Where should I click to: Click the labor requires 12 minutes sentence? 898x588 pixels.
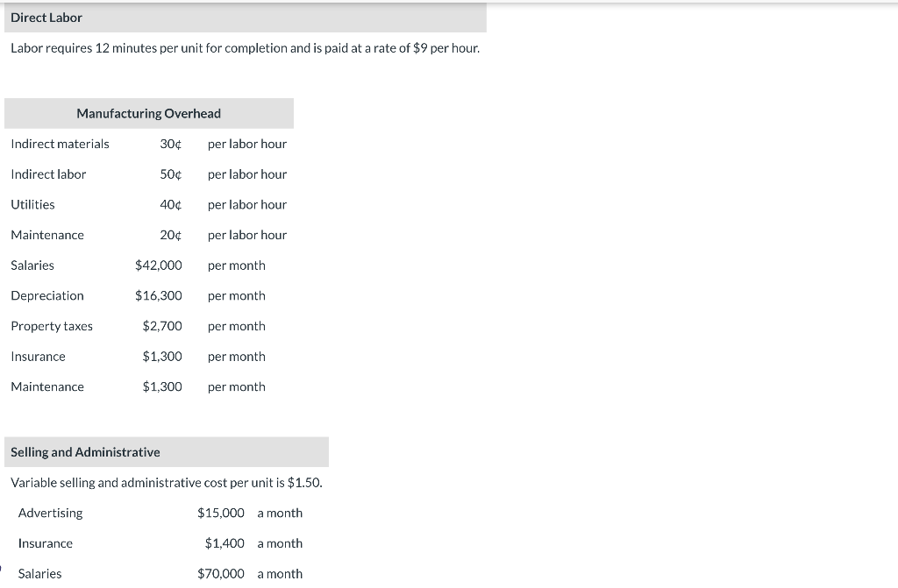(246, 48)
